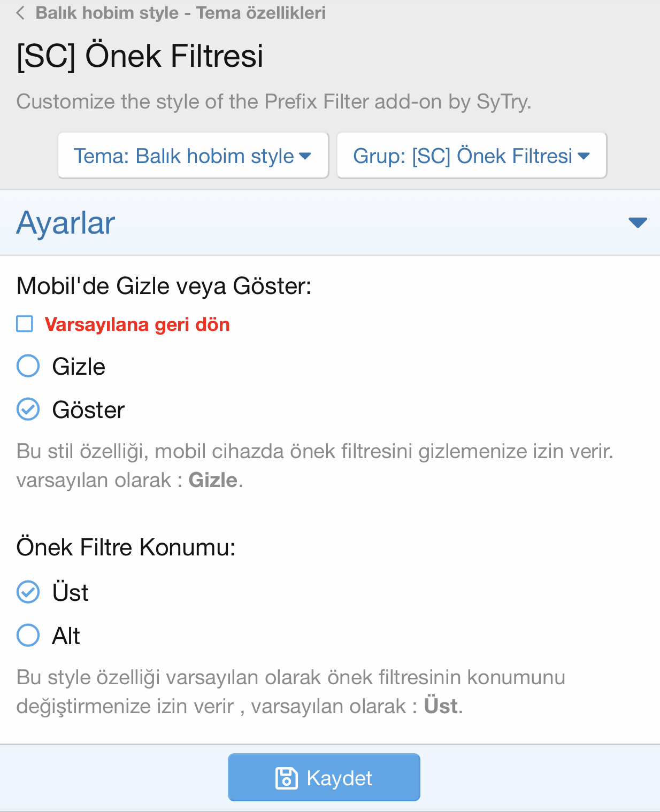This screenshot has width=660, height=812.
Task: Select the Göster radio option
Action: (28, 409)
